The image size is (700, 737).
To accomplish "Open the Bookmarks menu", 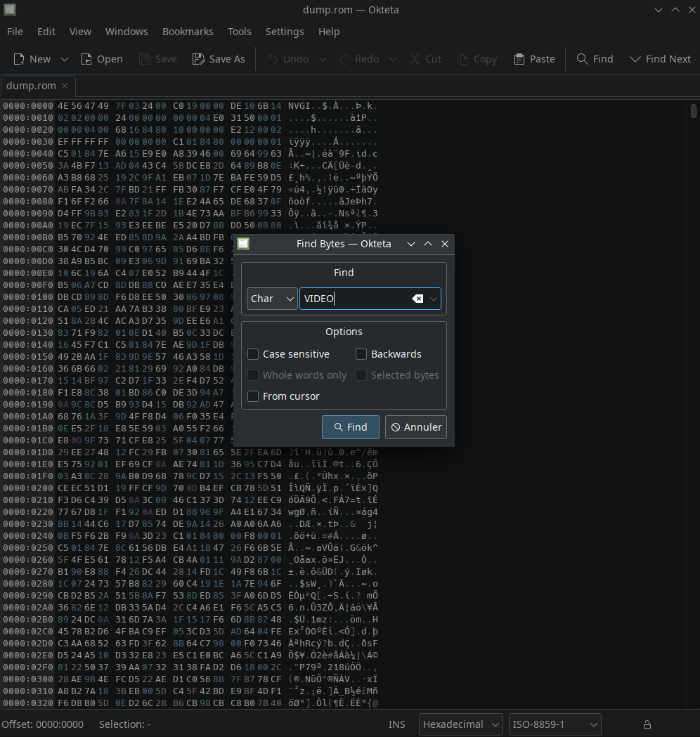I will (188, 32).
